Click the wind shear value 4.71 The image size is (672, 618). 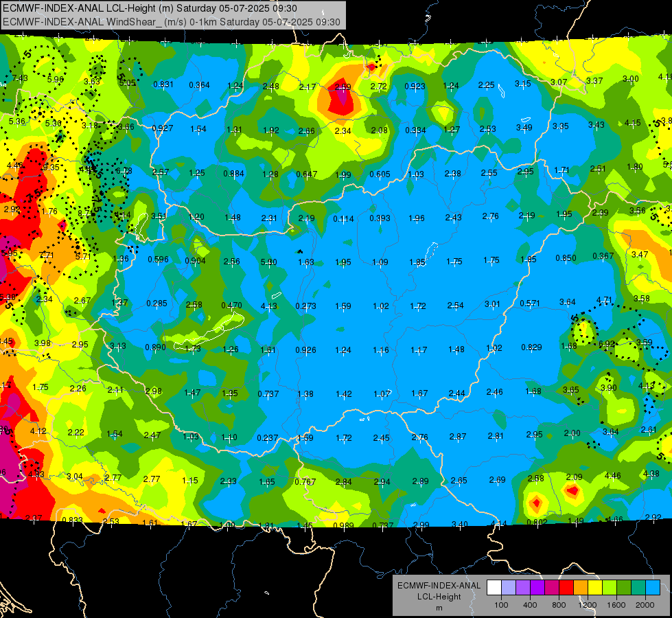tap(604, 300)
